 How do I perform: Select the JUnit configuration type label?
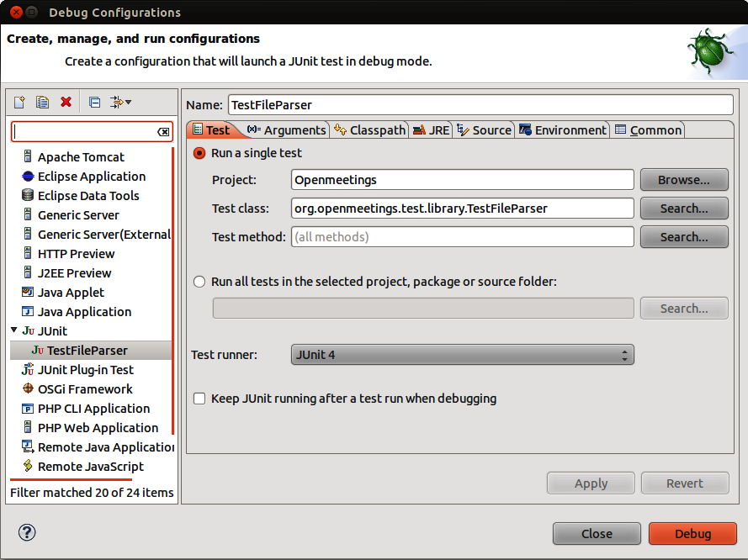coord(52,331)
